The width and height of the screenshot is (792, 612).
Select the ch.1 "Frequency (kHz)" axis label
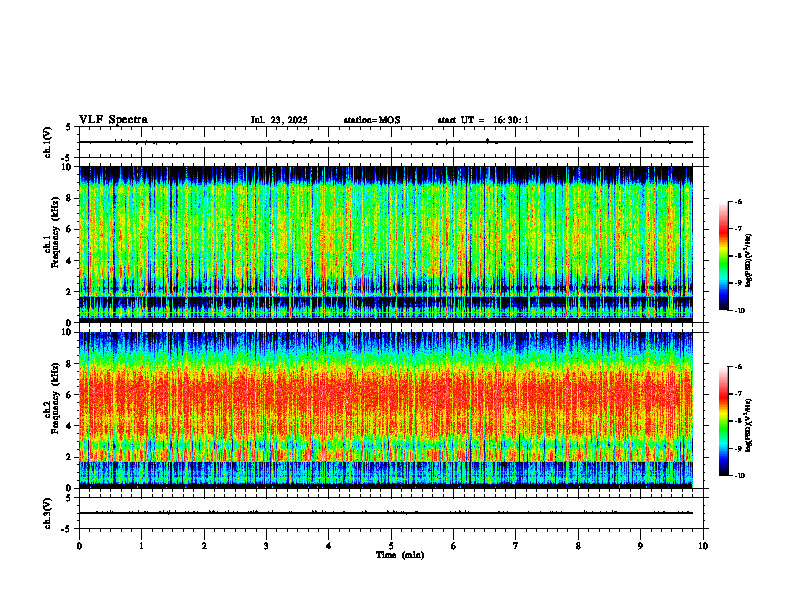coord(54,233)
